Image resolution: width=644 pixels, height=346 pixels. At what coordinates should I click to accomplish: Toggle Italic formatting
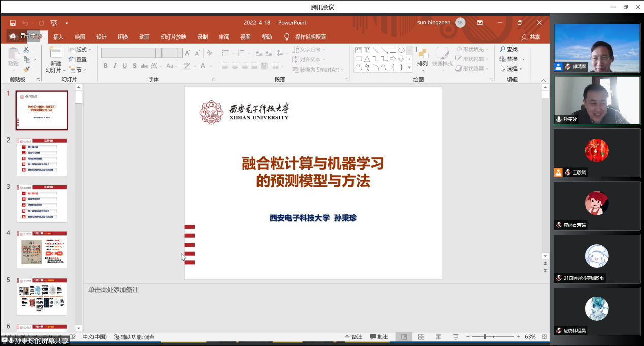(115, 66)
